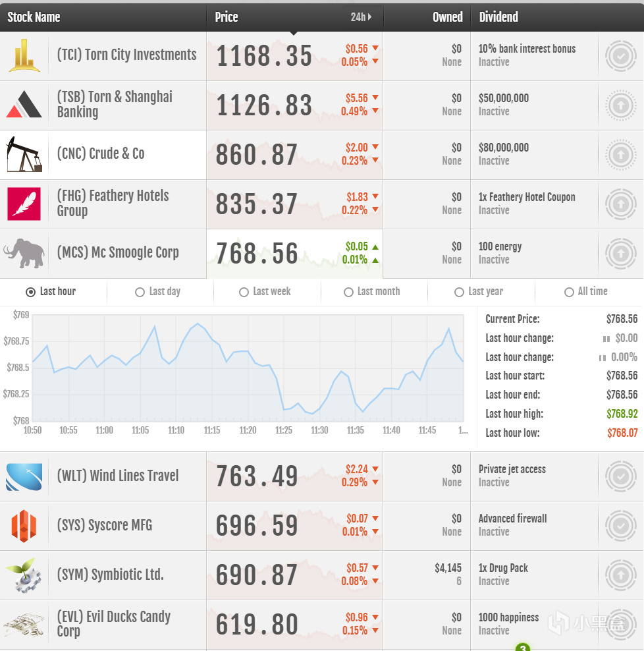Open (TCI) Torn City Investments stock name
Screen dimensions: 644x651
(126, 55)
